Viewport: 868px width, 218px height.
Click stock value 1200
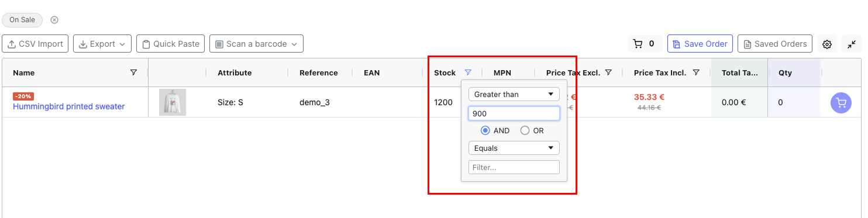(443, 102)
